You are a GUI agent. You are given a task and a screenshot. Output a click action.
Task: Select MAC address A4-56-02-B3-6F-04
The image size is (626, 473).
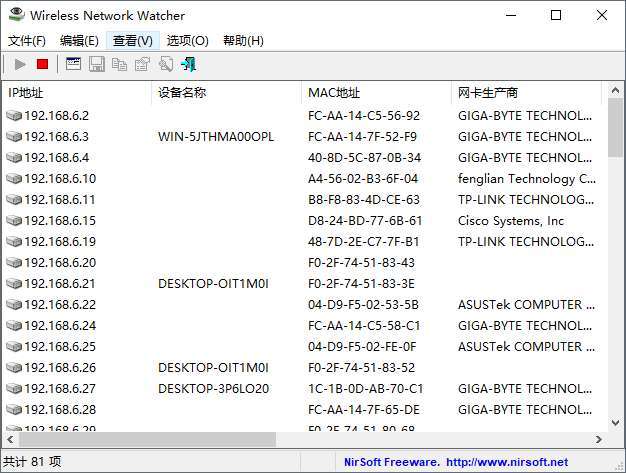tap(363, 179)
